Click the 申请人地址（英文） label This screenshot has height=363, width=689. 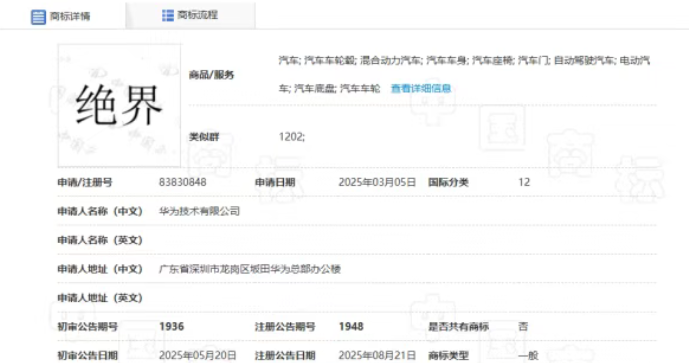[x=100, y=298]
